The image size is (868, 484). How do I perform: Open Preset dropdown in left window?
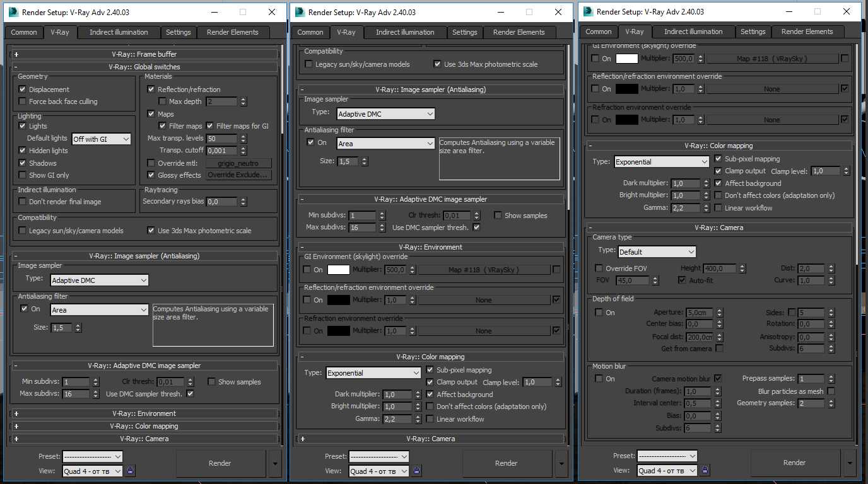click(93, 456)
